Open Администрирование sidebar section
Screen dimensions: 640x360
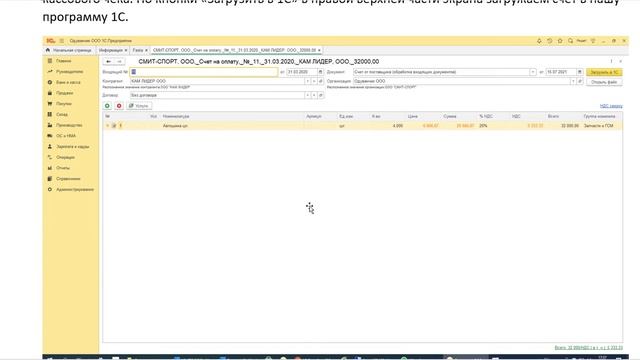click(x=75, y=189)
